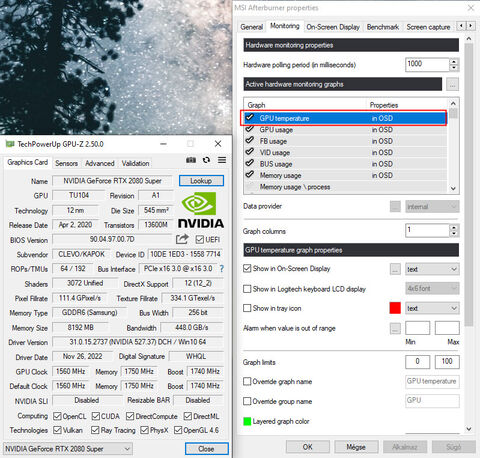This screenshot has width=480, height=458.
Task: Click the Bus Interface question mark icon
Action: [x=222, y=269]
